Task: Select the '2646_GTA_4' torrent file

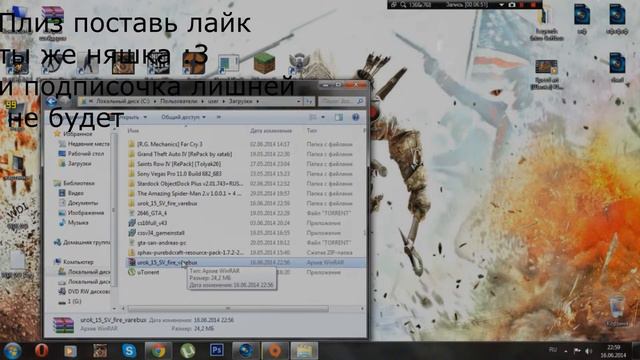Action: coord(147,213)
